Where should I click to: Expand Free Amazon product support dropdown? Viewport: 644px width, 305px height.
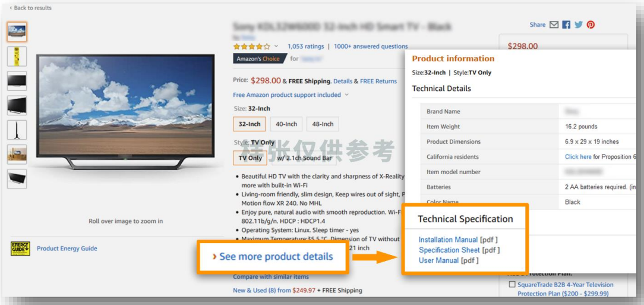coord(346,95)
